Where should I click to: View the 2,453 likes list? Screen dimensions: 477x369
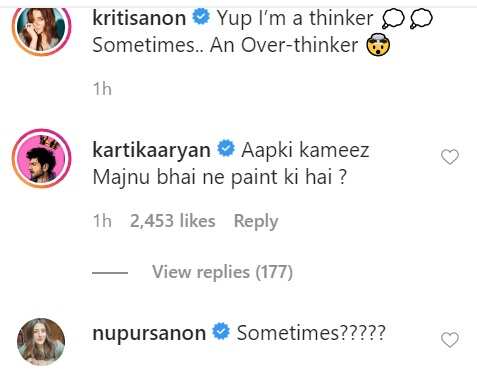173,221
